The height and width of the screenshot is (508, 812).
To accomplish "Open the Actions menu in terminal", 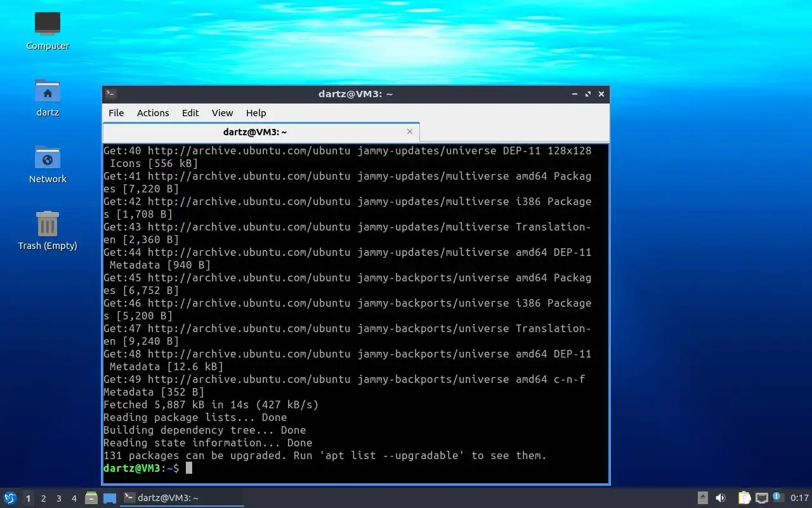I will pyautogui.click(x=153, y=112).
